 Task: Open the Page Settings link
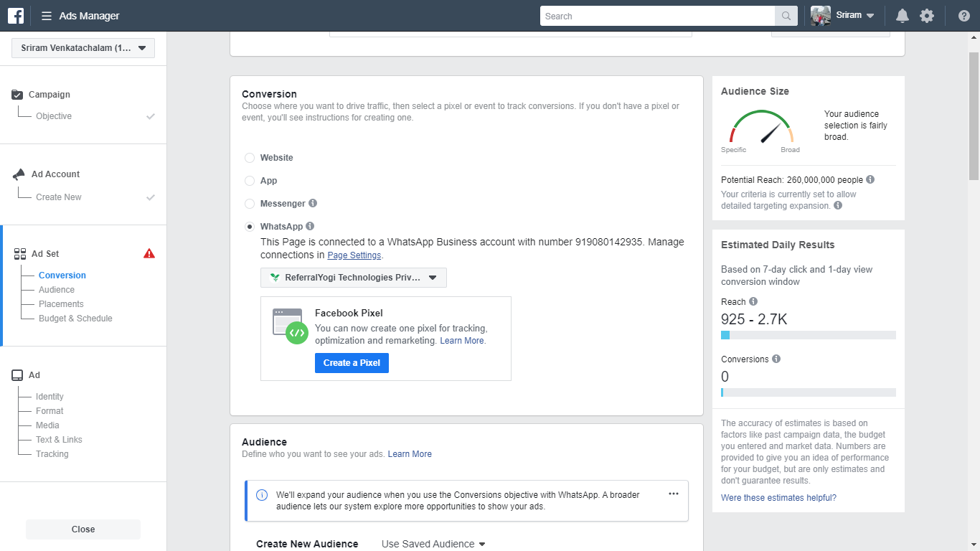354,255
